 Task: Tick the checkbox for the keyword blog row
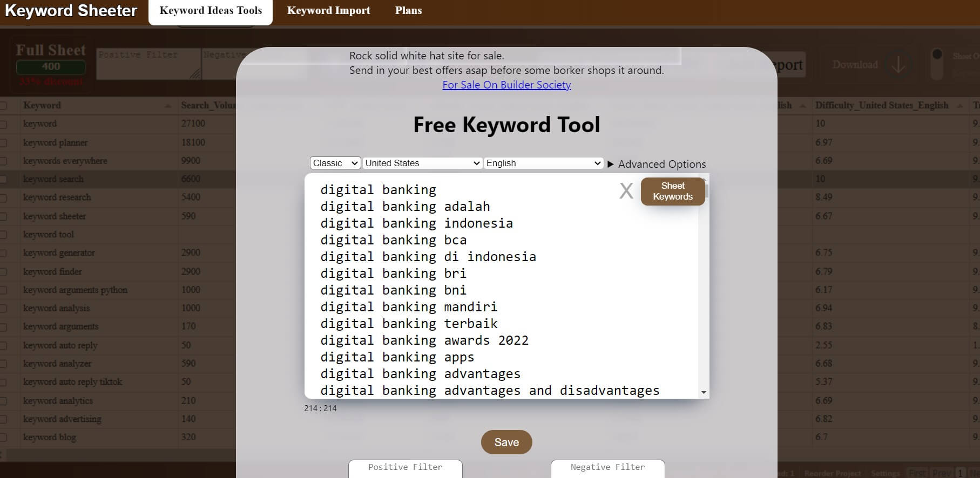point(4,438)
